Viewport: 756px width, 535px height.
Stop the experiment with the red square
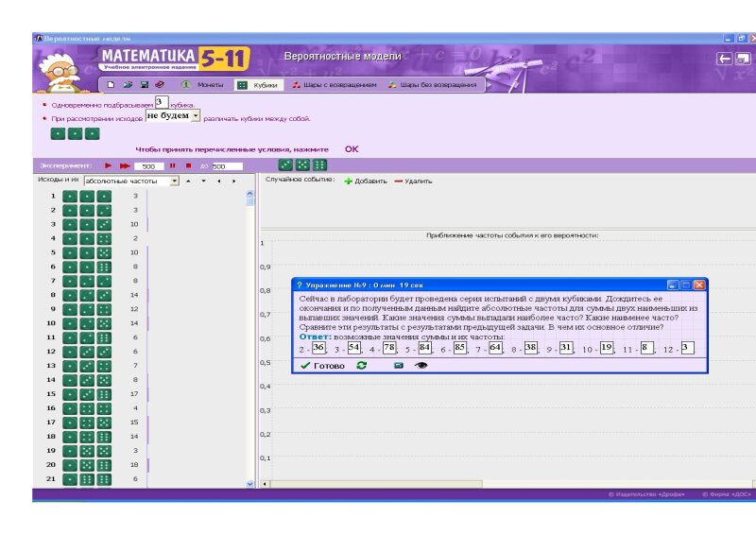pos(188,165)
